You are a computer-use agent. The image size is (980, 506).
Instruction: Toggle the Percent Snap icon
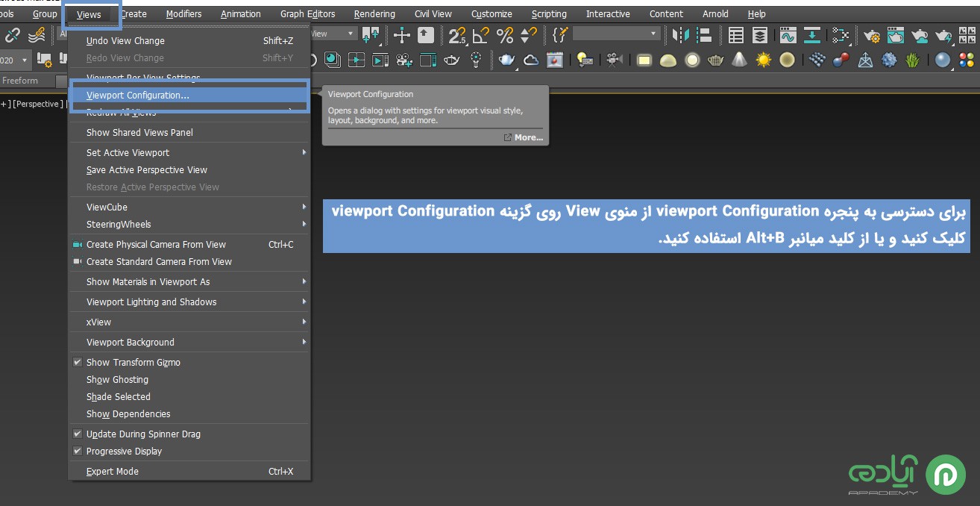click(x=505, y=34)
